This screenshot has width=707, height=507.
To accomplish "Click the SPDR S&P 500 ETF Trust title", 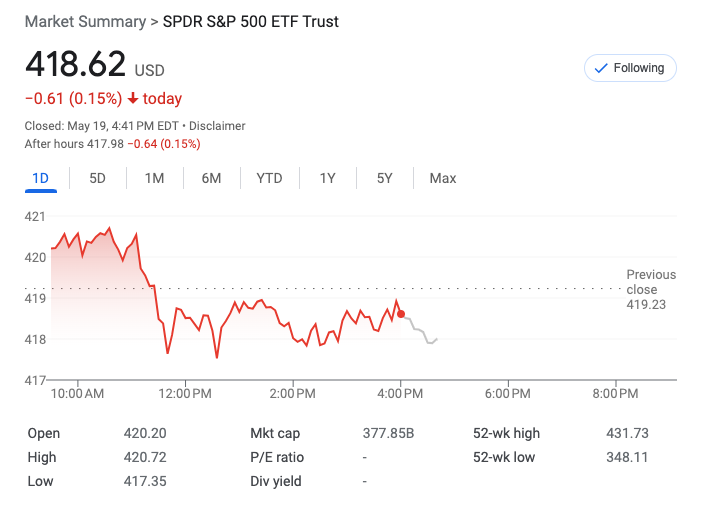I will click(x=250, y=21).
